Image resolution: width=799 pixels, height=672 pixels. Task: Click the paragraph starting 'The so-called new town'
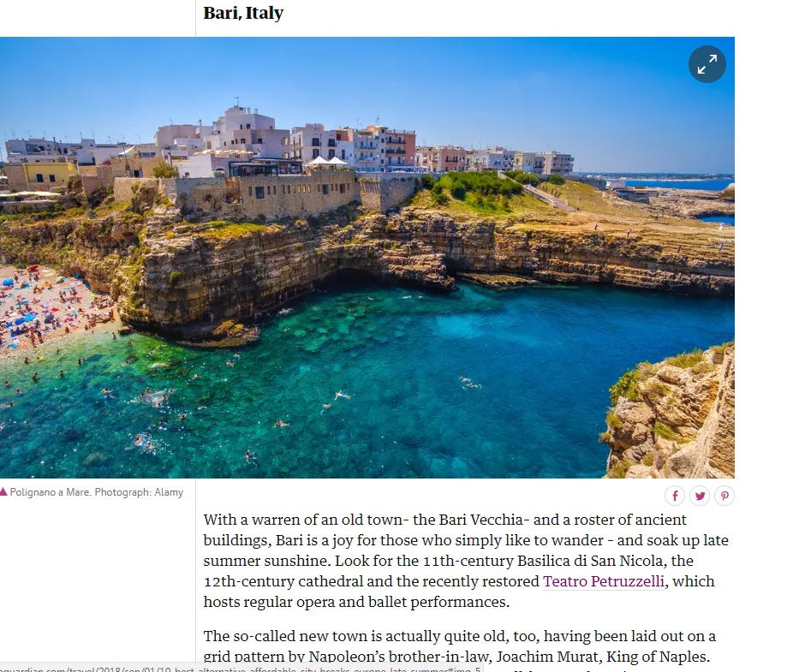click(459, 646)
